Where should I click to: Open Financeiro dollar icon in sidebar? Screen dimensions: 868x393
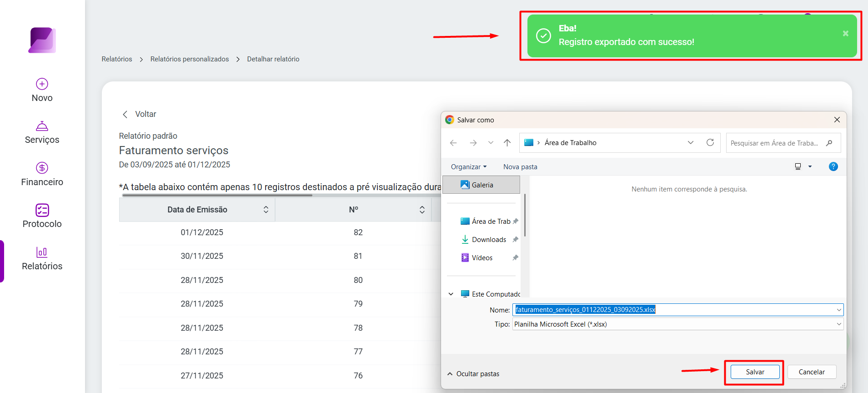click(42, 168)
